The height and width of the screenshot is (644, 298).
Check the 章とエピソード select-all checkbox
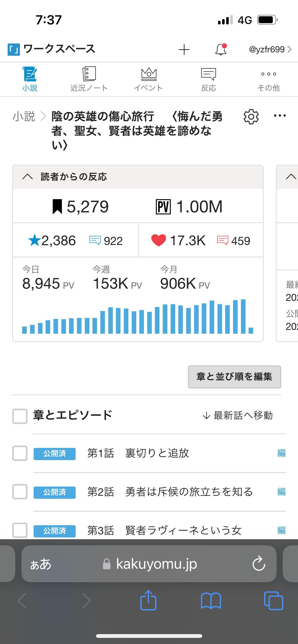coord(20,416)
